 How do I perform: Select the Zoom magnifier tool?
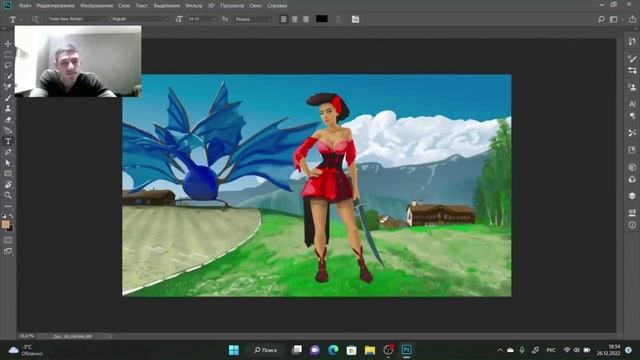pos(8,195)
